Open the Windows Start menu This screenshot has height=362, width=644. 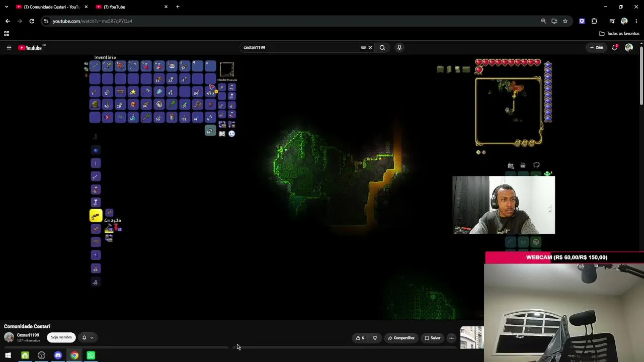(x=8, y=355)
